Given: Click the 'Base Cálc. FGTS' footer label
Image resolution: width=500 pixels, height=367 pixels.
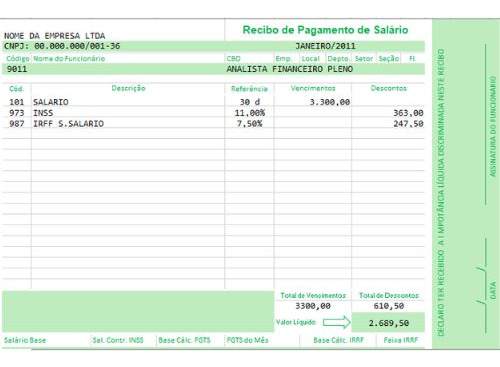Looking at the screenshot, I should 185,340.
